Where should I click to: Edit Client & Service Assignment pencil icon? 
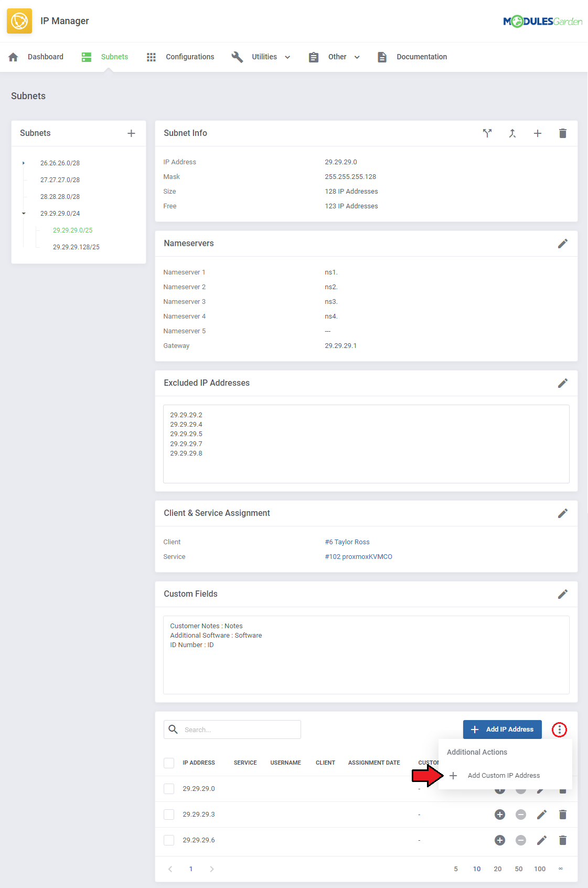(x=563, y=513)
